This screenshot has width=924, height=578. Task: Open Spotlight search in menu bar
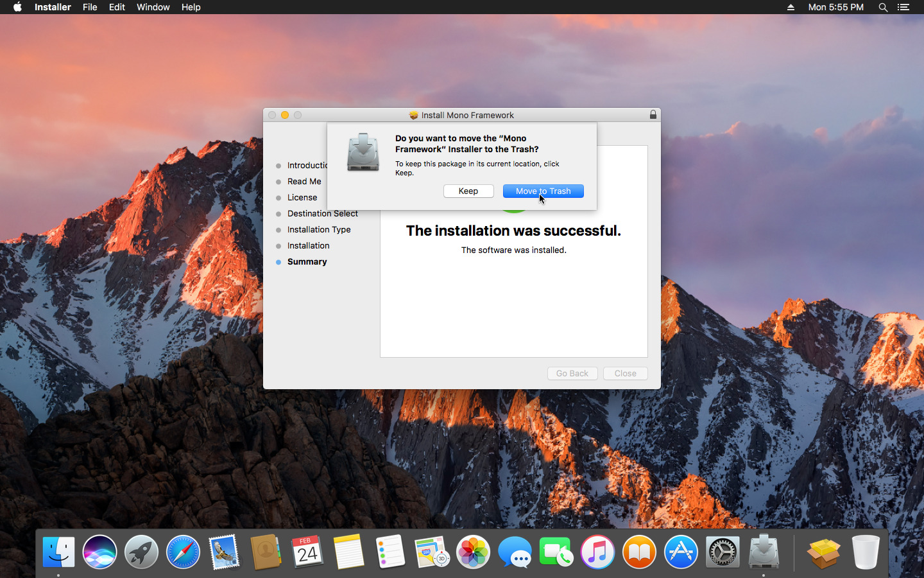click(883, 7)
